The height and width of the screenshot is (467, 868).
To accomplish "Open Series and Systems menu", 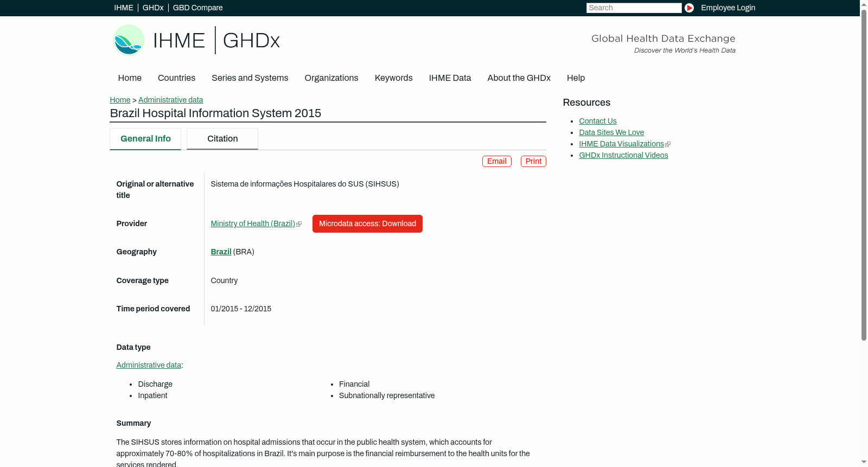I will [x=250, y=78].
